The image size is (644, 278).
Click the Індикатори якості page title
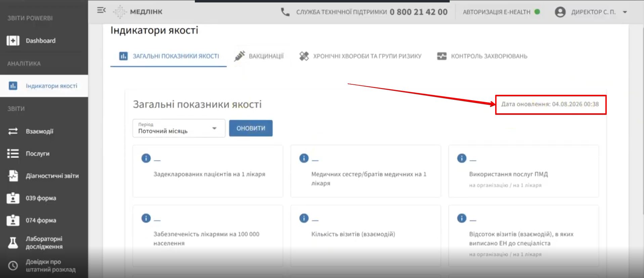click(x=154, y=30)
